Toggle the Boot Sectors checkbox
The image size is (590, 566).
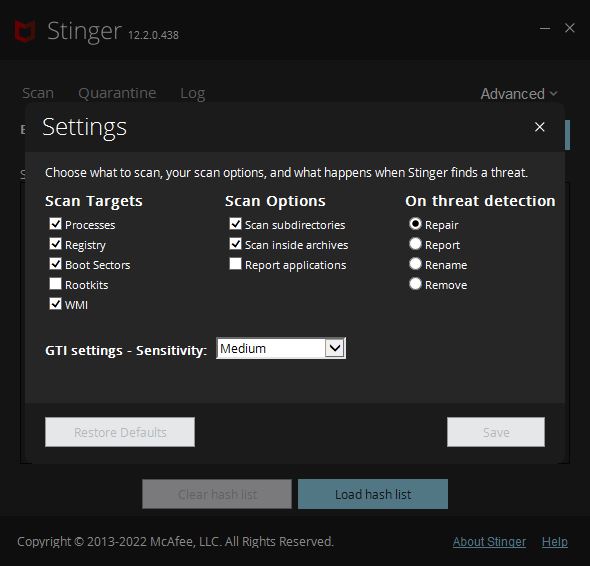(x=55, y=264)
